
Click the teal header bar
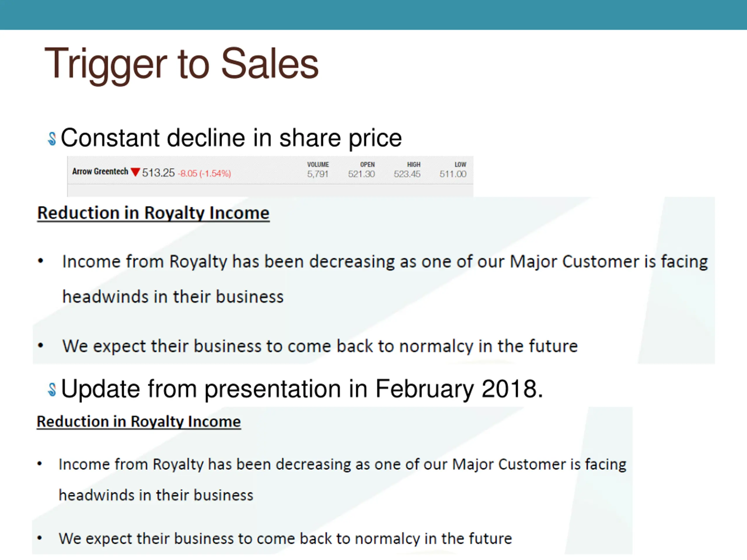coord(373,15)
